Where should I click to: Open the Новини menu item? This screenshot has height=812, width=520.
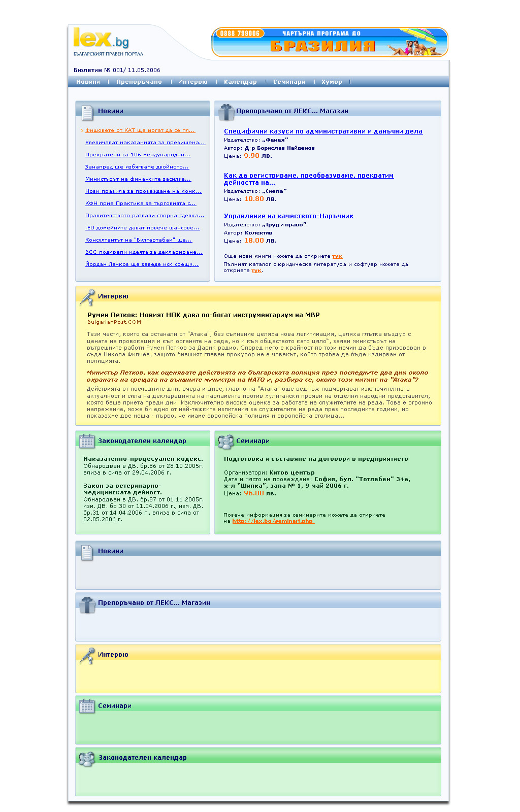coord(88,82)
